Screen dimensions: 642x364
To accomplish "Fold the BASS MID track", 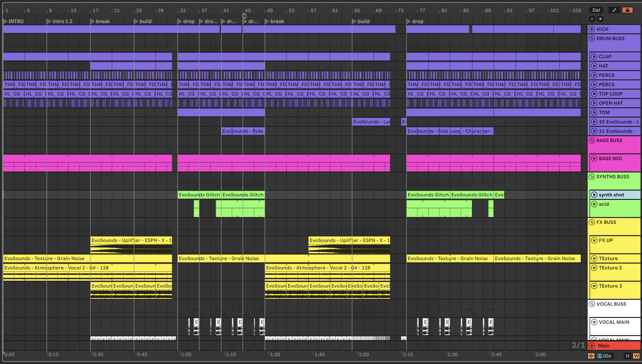I will pos(594,159).
